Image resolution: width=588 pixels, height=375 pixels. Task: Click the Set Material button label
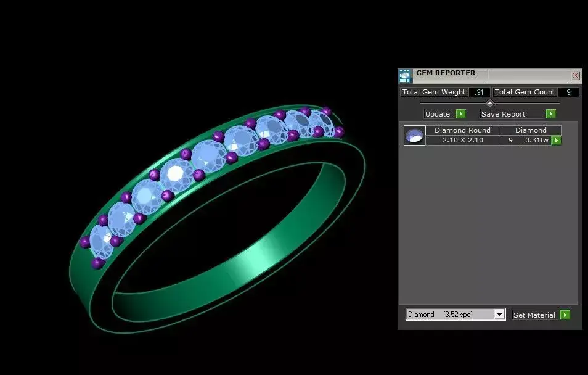tap(534, 315)
